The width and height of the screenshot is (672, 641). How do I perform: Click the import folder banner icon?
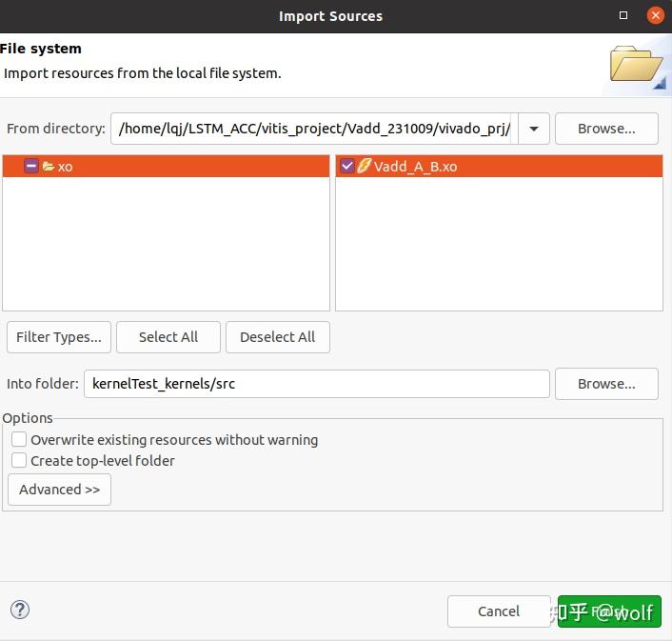coord(637,66)
